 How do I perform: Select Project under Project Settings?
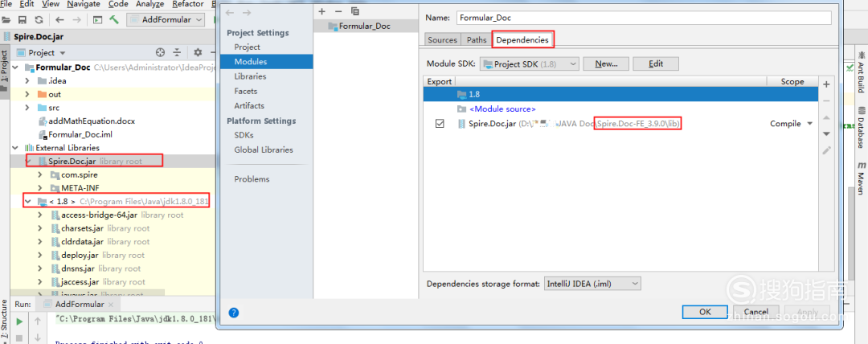[247, 47]
